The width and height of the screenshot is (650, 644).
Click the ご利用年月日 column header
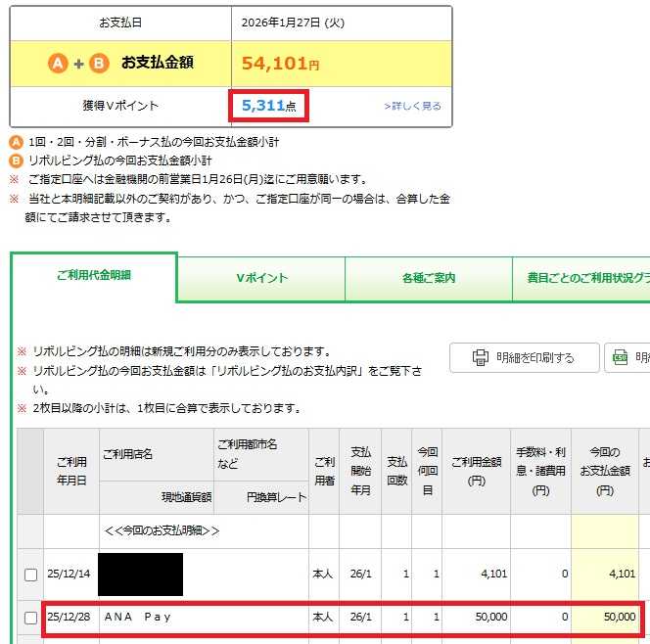71,471
